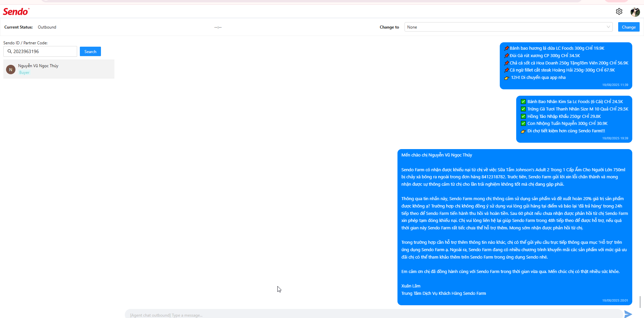Viewport: 644px width, 318px height.
Task: Select the N avatar of Nguyễn Vũ Ngọc Thúy
Action: tap(11, 70)
